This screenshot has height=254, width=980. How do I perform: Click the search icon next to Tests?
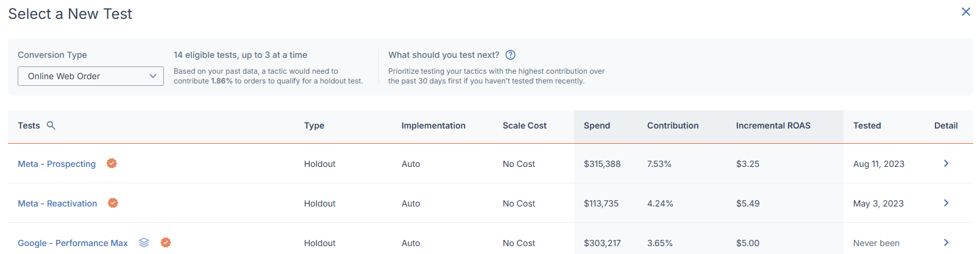[51, 125]
